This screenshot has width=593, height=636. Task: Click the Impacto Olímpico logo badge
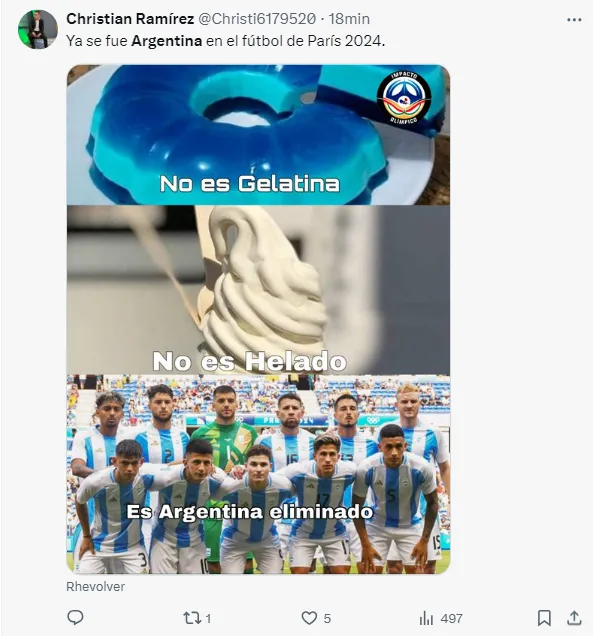(404, 98)
